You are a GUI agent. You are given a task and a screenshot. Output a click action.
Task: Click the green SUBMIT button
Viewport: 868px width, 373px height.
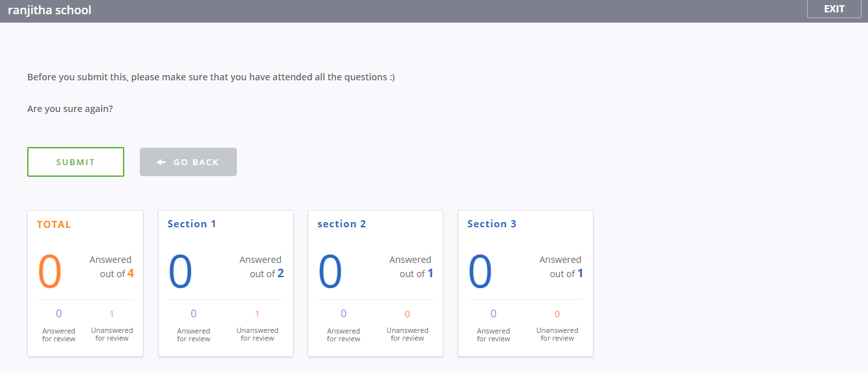[x=76, y=162]
